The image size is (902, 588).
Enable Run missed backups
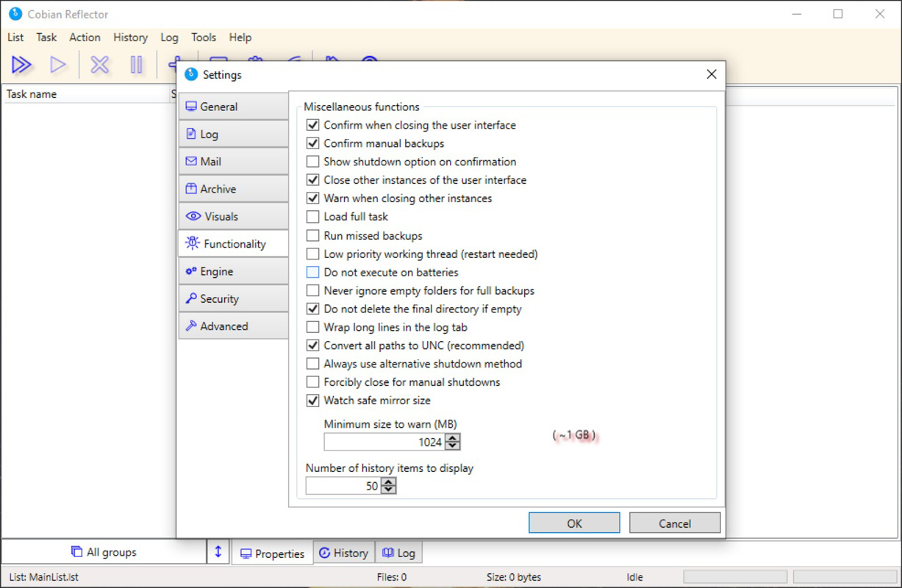click(x=313, y=236)
